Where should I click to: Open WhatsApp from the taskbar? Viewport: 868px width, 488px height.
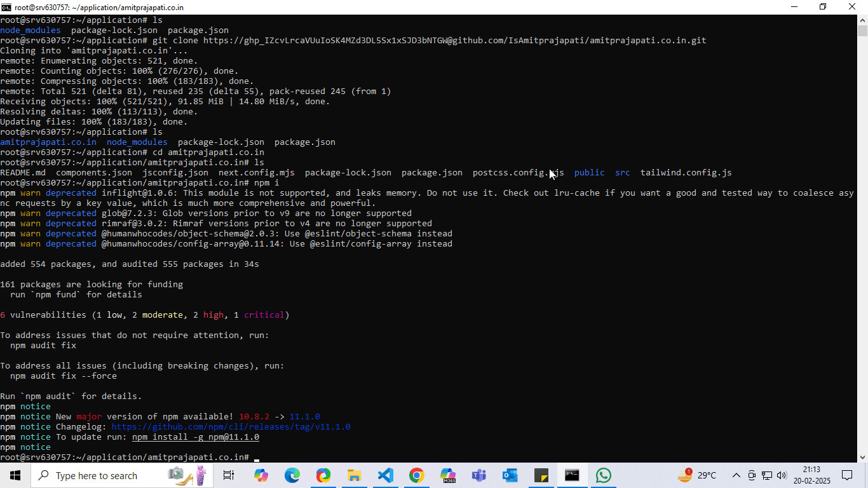(x=603, y=475)
